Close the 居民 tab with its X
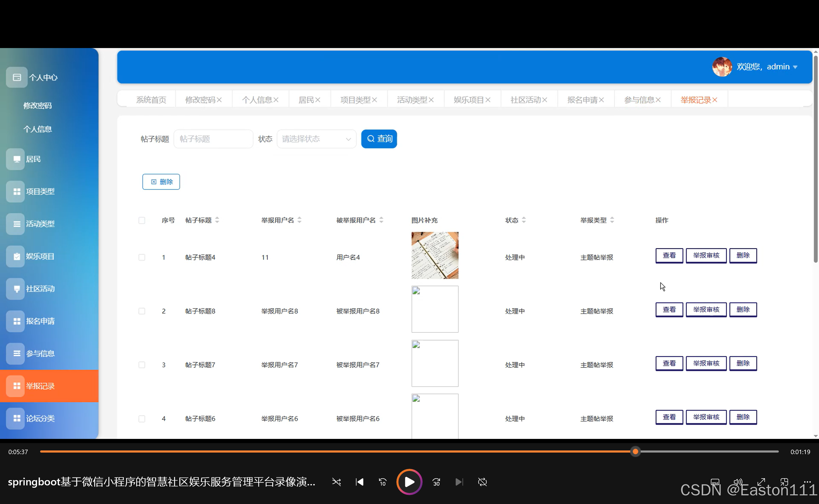Screen dimensions: 819x504 click(x=317, y=100)
